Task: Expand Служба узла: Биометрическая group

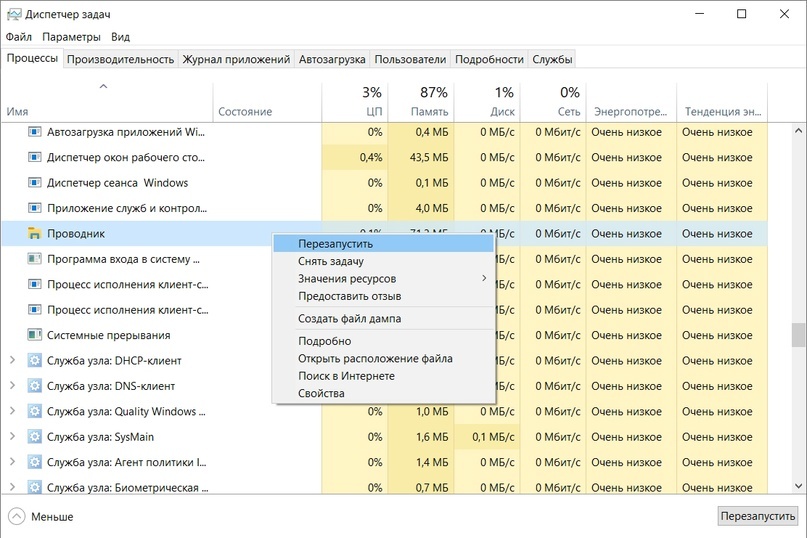Action: (12, 487)
